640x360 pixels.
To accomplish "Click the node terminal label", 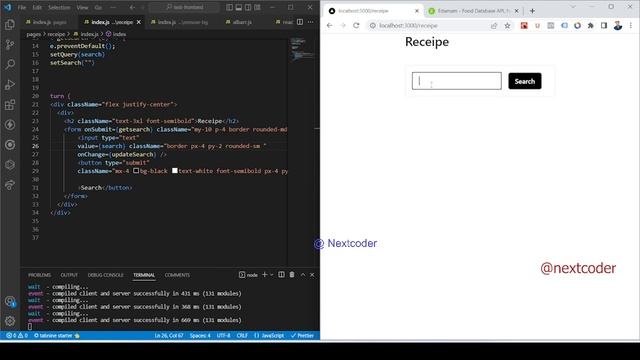I will click(x=248, y=275).
